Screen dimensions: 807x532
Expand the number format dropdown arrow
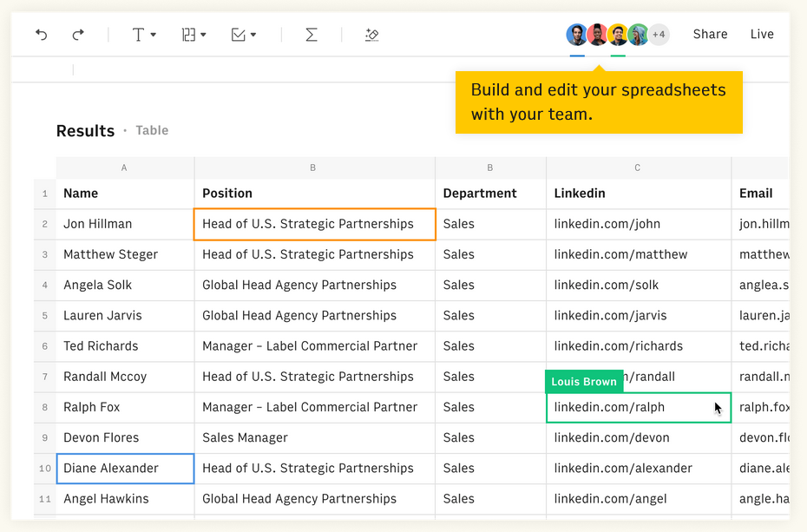coord(203,35)
